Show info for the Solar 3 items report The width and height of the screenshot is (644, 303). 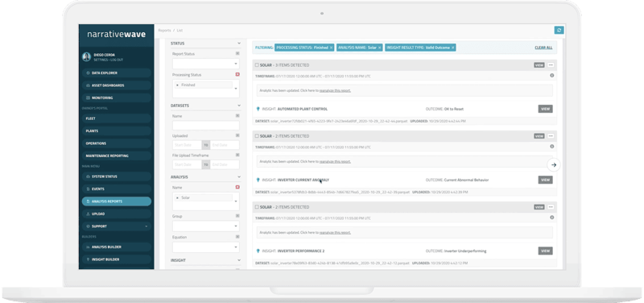[551, 75]
